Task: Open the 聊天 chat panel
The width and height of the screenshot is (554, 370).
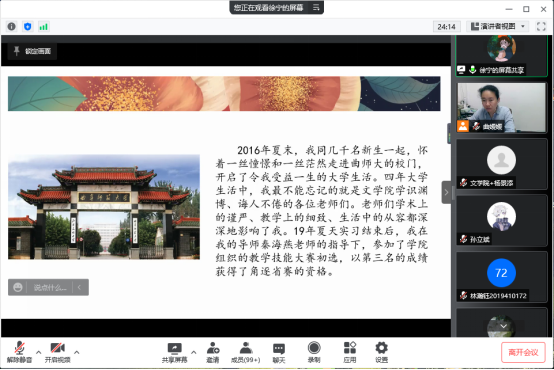Action: 279,352
